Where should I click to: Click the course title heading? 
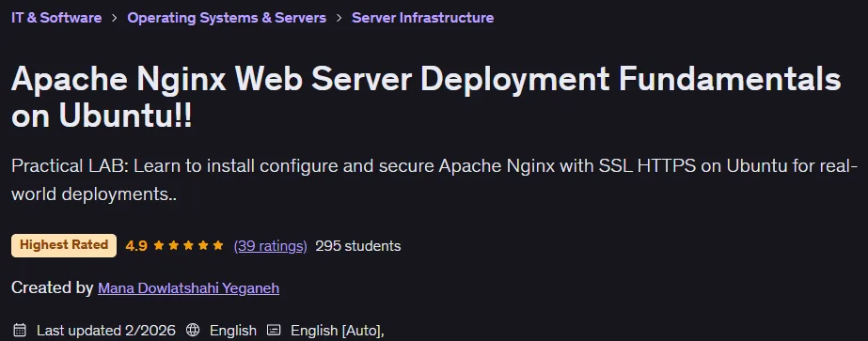click(x=426, y=98)
